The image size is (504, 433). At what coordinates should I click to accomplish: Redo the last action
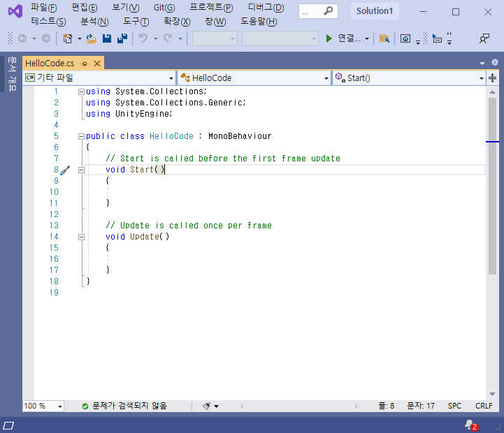168,38
